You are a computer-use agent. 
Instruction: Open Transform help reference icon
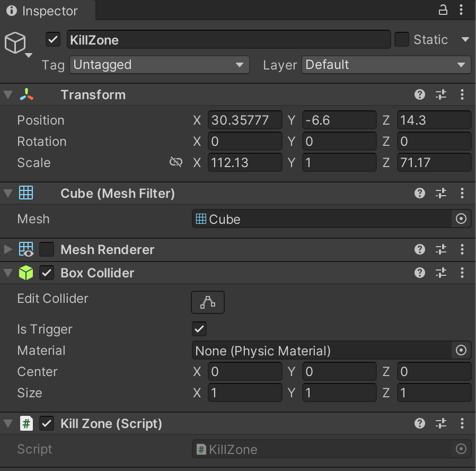tap(420, 95)
